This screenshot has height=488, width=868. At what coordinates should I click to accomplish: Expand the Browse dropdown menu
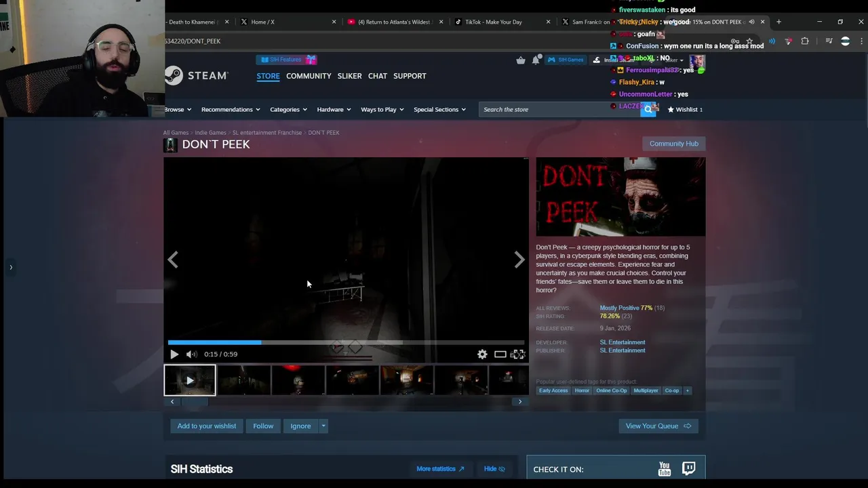pyautogui.click(x=178, y=109)
